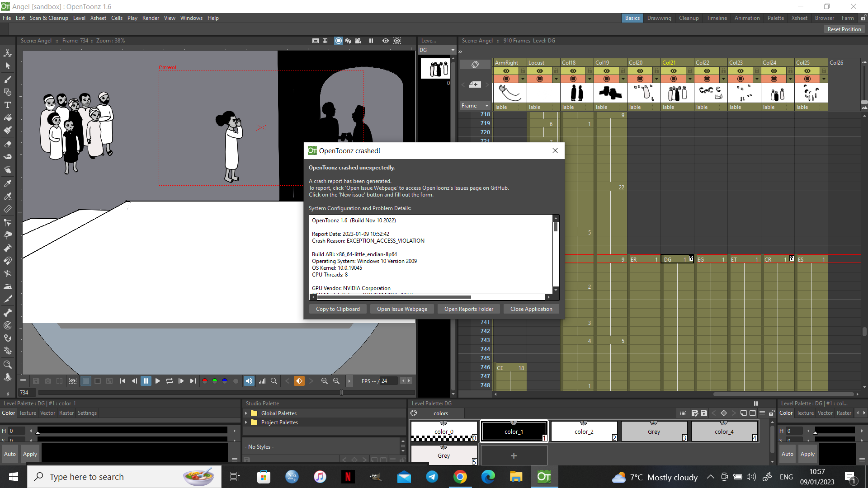This screenshot has height=488, width=868.
Task: Click the Reset Position button
Action: coord(844,29)
